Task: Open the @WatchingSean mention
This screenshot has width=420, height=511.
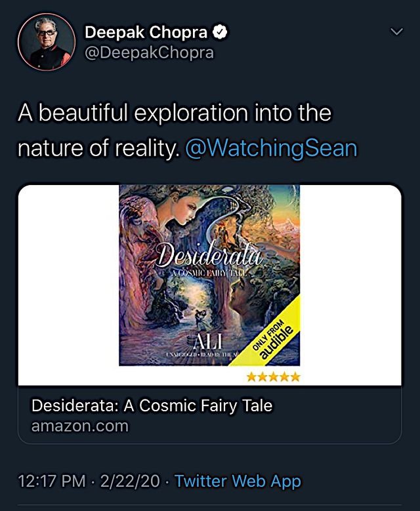Action: pos(271,148)
